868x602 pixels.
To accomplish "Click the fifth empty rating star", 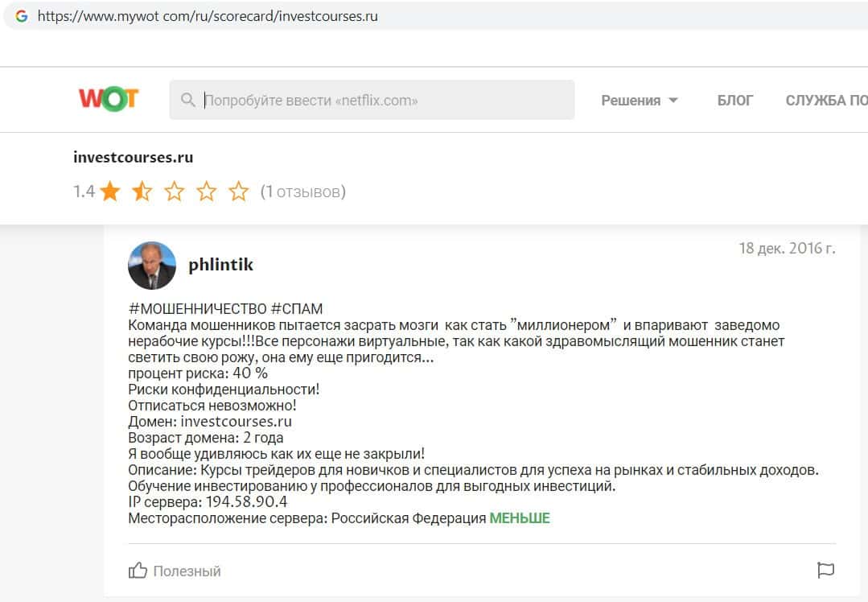I will click(x=239, y=192).
